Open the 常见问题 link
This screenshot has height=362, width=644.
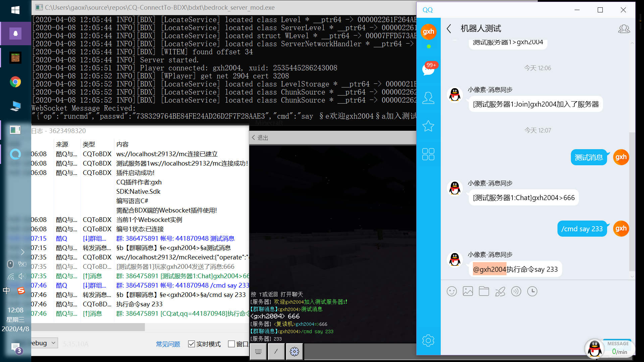[x=168, y=344]
